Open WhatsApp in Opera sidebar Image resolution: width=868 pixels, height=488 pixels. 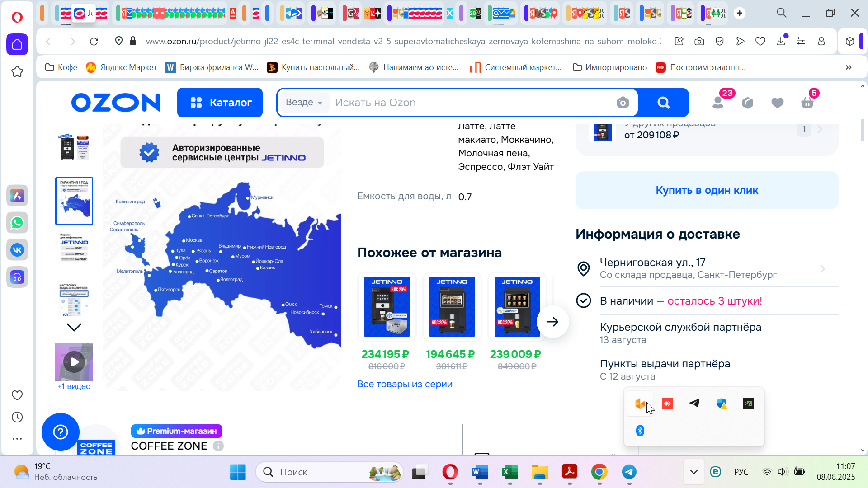point(17,223)
